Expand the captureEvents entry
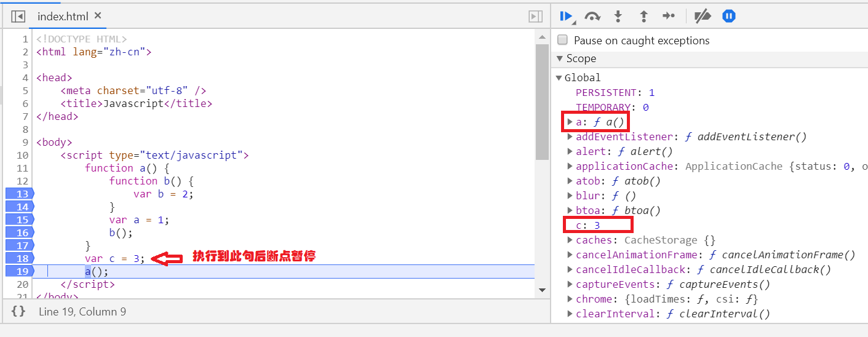868x337 pixels. [x=570, y=284]
